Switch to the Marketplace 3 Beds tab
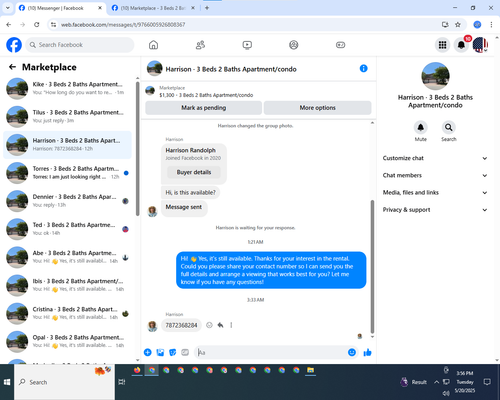Viewport: 500px width, 400px height. [153, 8]
